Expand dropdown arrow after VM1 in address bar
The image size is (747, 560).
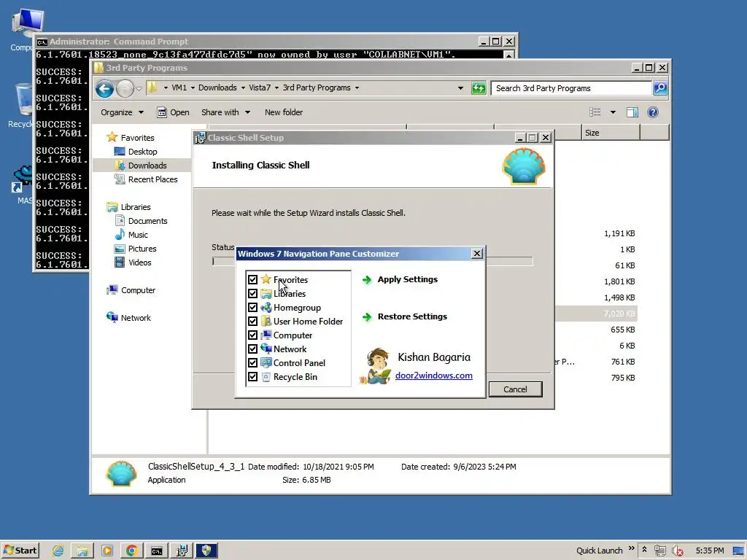[x=193, y=88]
